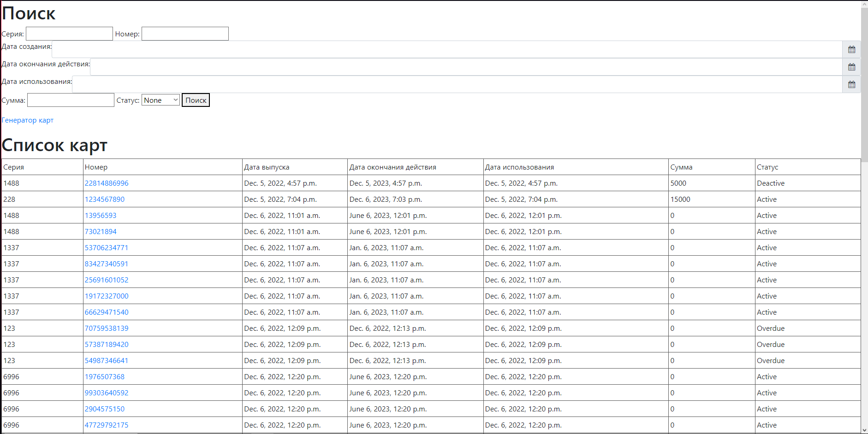The height and width of the screenshot is (434, 868).
Task: Focus the Серия input field
Action: coord(69,34)
